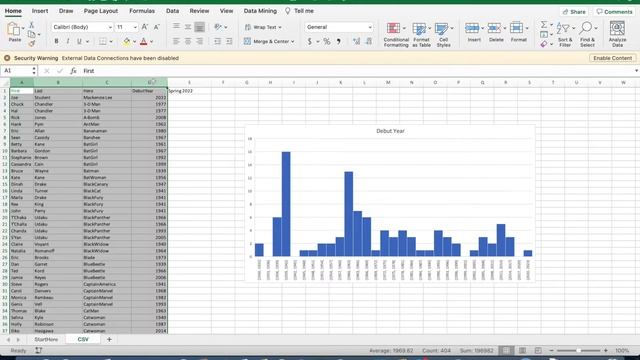Image resolution: width=640 pixels, height=360 pixels.
Task: Open the Comments pane
Action: (614, 12)
